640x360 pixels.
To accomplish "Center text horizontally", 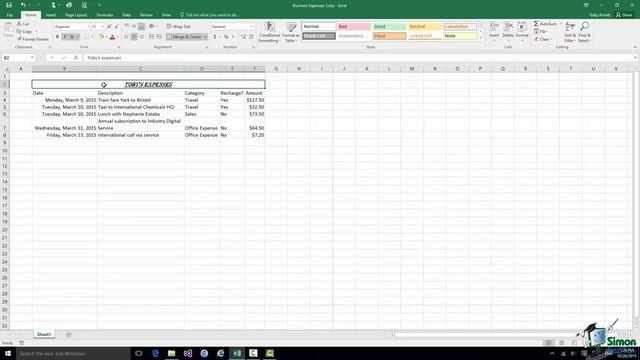I will point(134,37).
